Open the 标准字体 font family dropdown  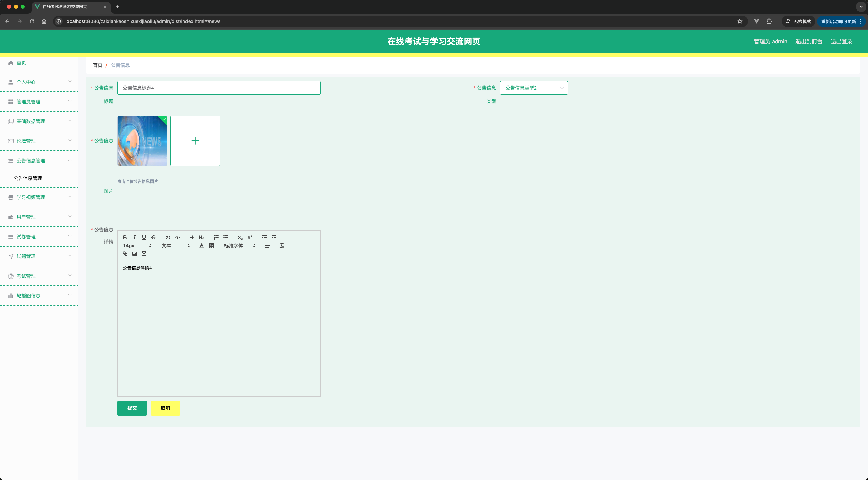[x=239, y=246]
